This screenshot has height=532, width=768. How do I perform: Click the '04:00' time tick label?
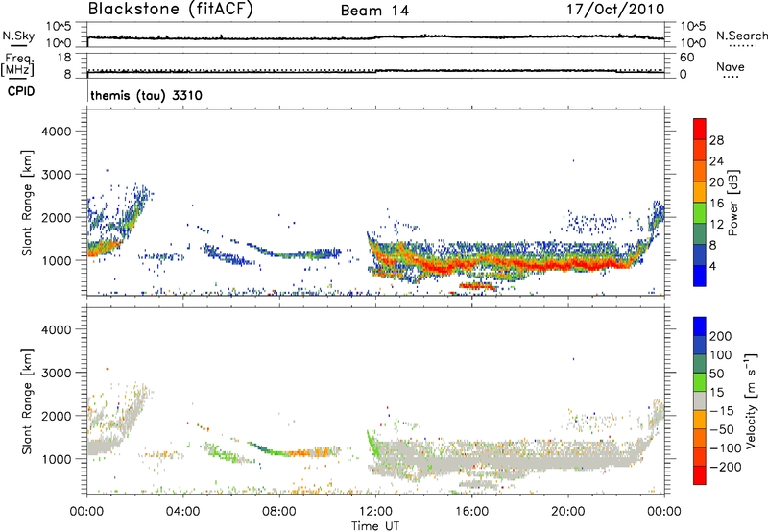click(182, 512)
